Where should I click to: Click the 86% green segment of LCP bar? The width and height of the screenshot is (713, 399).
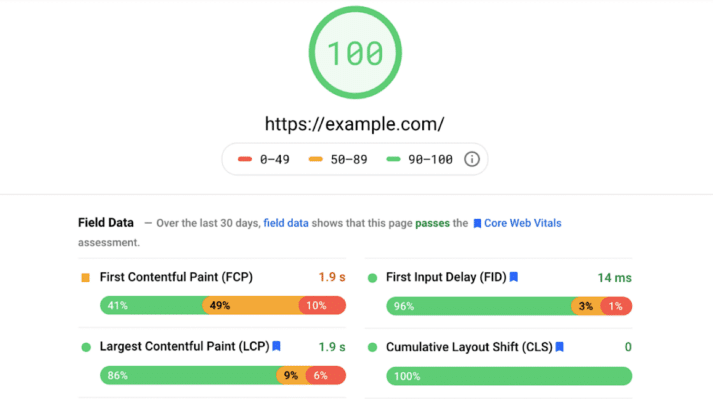189,375
